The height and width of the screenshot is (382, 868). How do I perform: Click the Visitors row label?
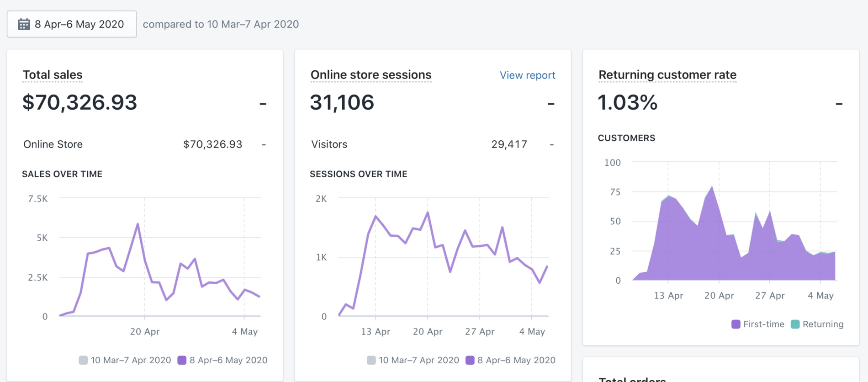pos(329,144)
